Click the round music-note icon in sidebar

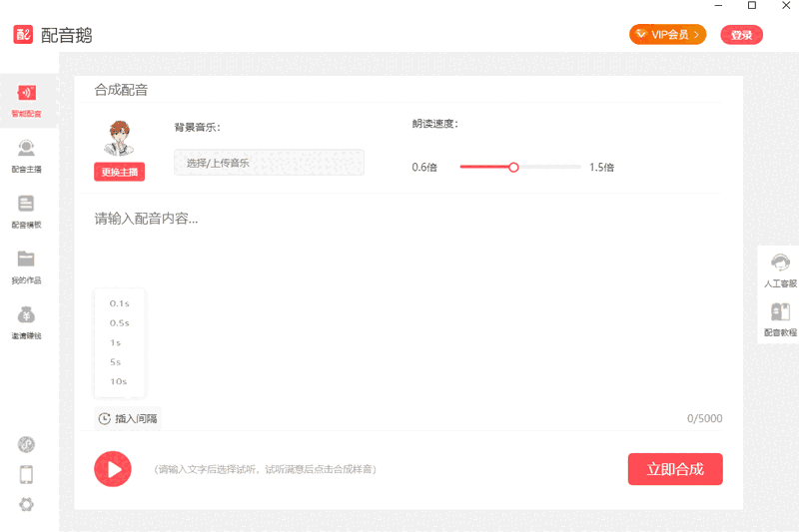tap(27, 444)
